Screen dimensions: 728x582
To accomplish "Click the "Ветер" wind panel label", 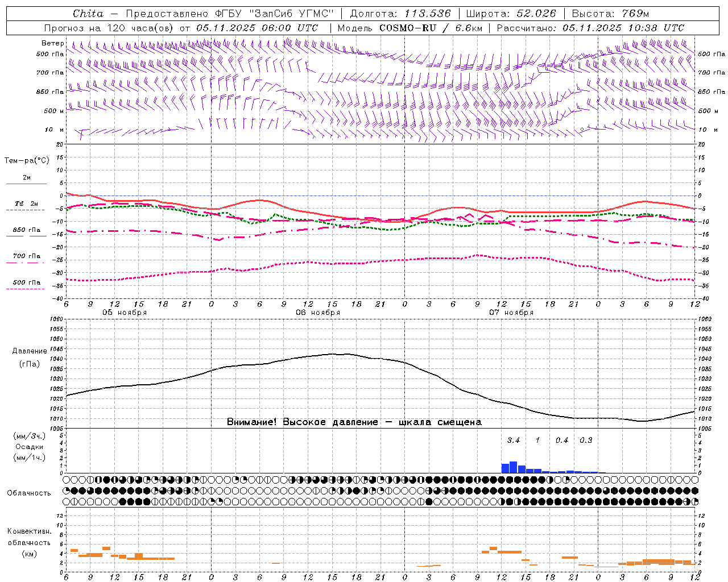I will (x=52, y=43).
